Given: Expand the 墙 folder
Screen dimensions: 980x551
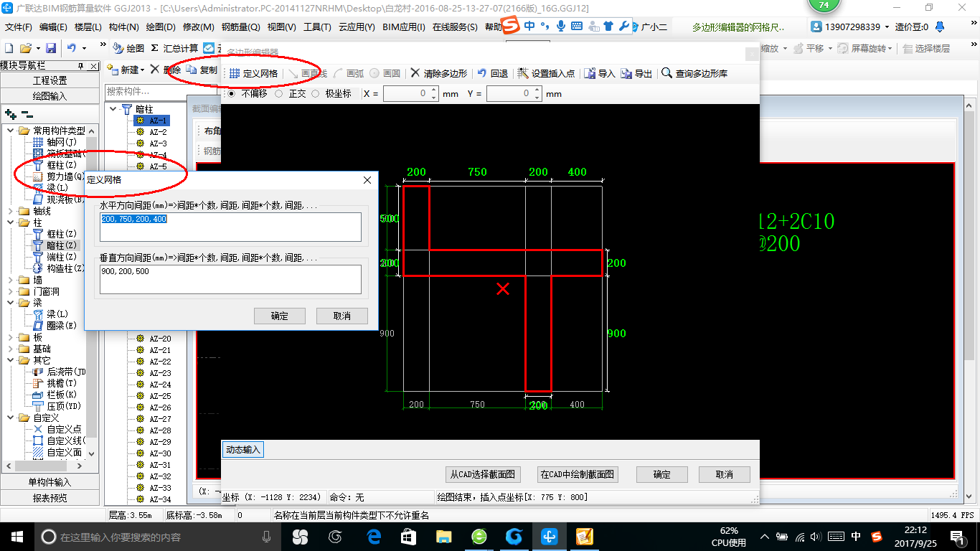Looking at the screenshot, I should (11, 280).
